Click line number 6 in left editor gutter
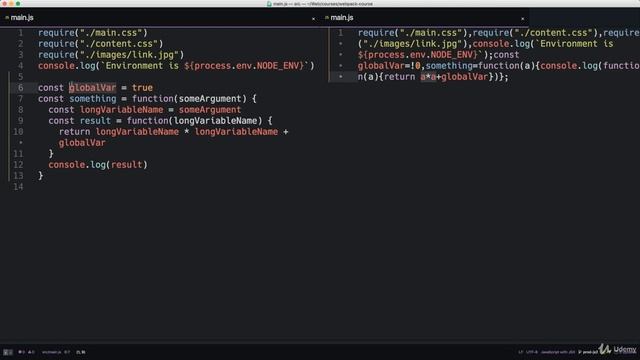The width and height of the screenshot is (640, 360). pos(20,88)
